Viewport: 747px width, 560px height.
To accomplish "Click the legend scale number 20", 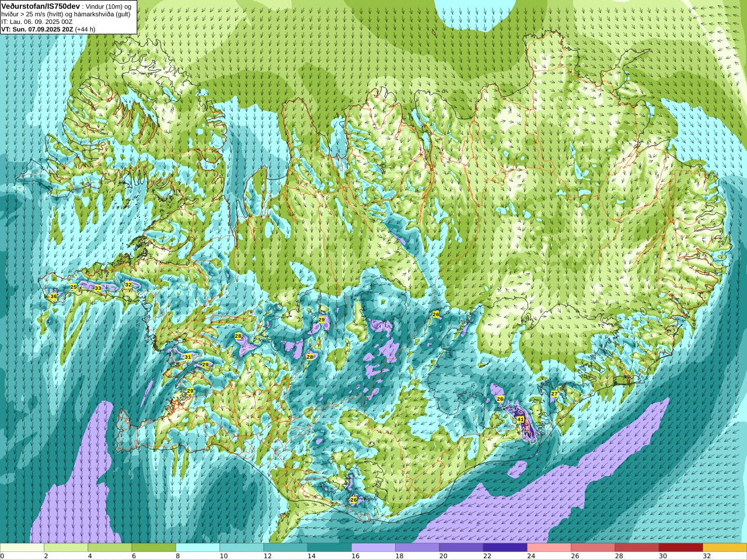I will pyautogui.click(x=443, y=556).
